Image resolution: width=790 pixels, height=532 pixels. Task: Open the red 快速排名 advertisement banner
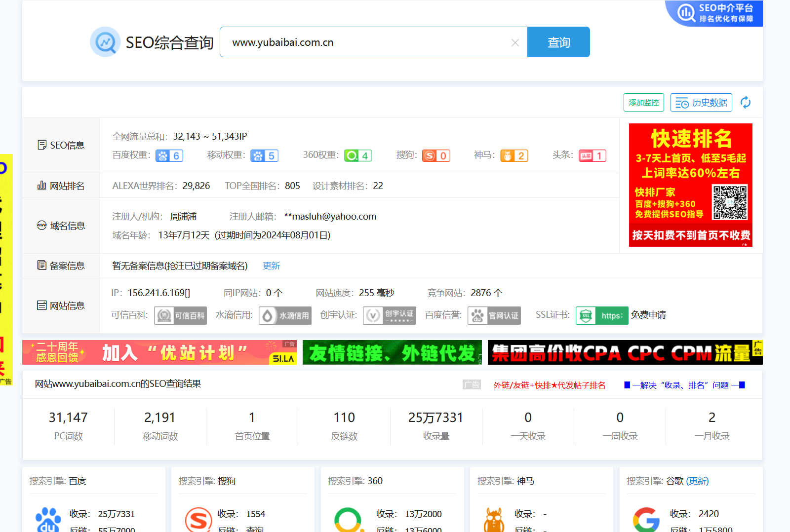click(690, 185)
